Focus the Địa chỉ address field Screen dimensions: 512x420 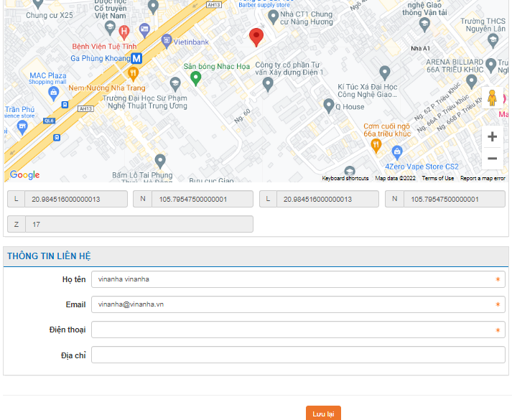coord(298,355)
